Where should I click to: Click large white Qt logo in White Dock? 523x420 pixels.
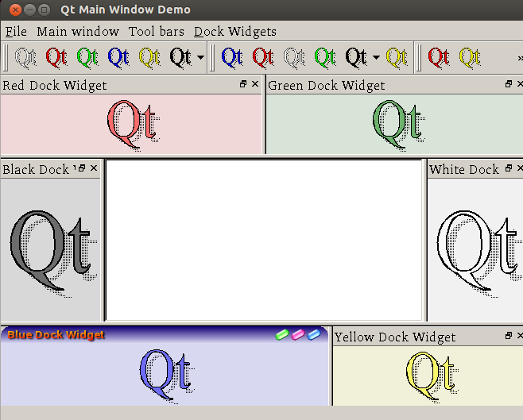(x=479, y=254)
